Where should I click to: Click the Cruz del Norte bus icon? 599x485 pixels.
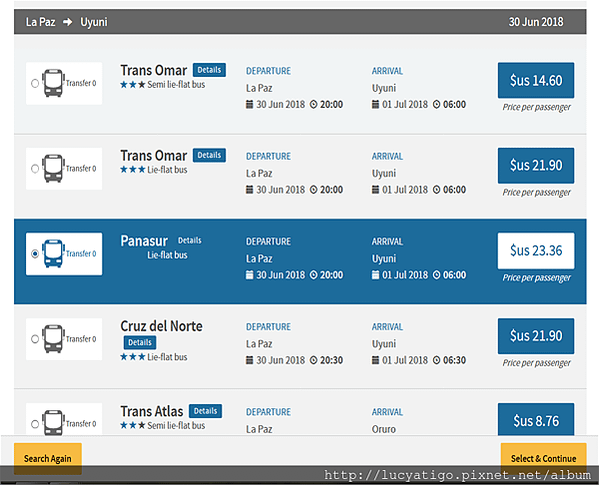[x=53, y=339]
